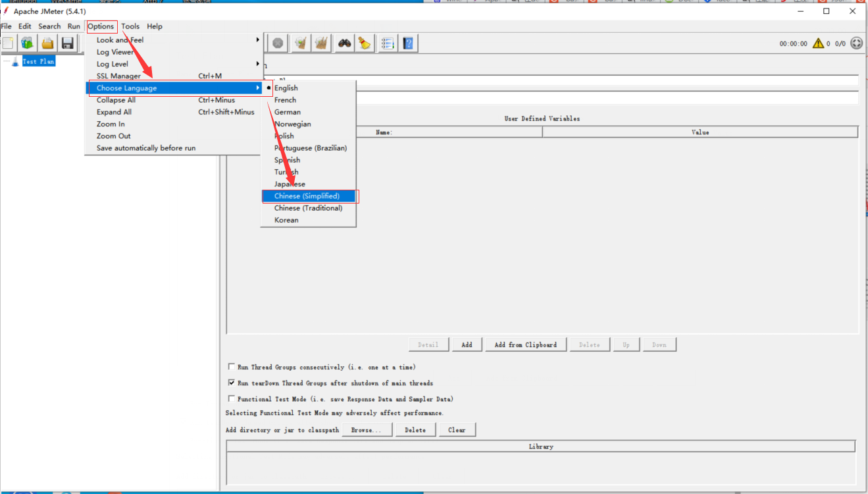The image size is (868, 494).
Task: Expand the Look and Feel submenu arrow
Action: [x=258, y=40]
